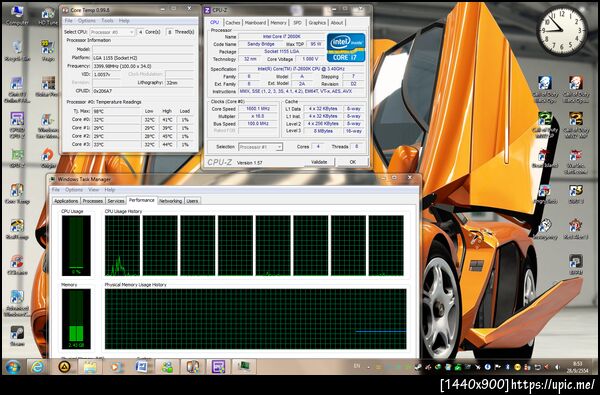Switch to Networking tab in Task Manager
This screenshot has width=600, height=395.
coord(170,201)
